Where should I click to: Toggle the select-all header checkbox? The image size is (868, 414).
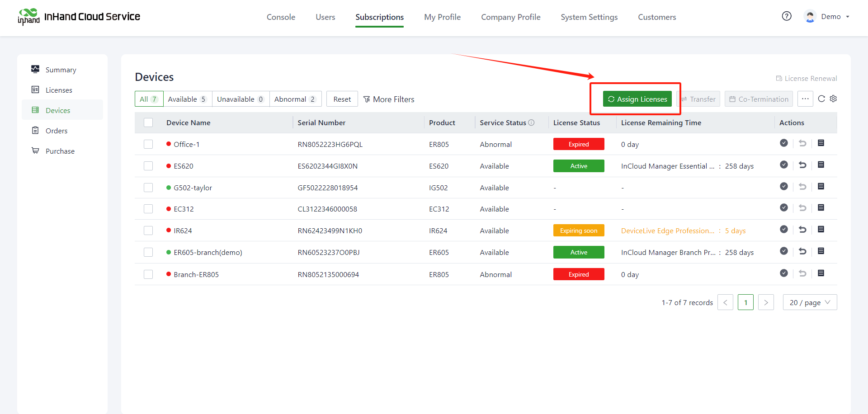pos(148,122)
